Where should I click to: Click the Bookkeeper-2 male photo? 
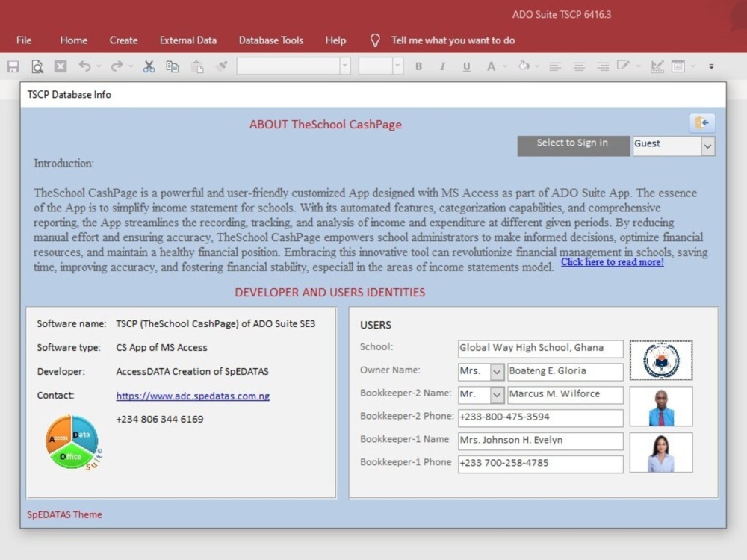tap(661, 406)
